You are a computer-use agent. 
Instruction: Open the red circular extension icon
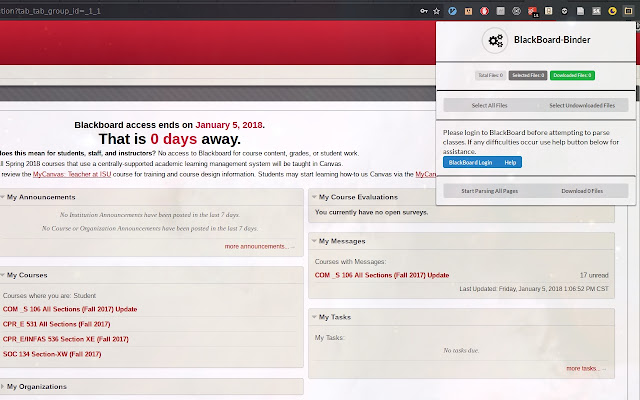[484, 11]
